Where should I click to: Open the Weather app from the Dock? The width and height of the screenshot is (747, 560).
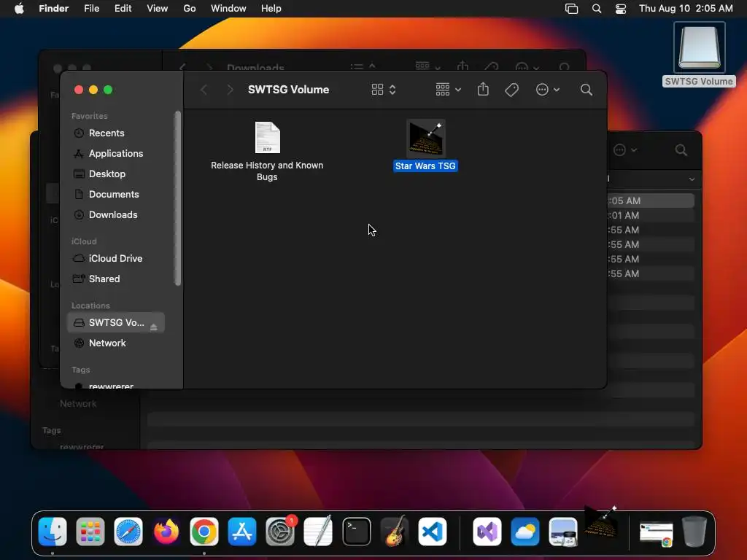525,531
